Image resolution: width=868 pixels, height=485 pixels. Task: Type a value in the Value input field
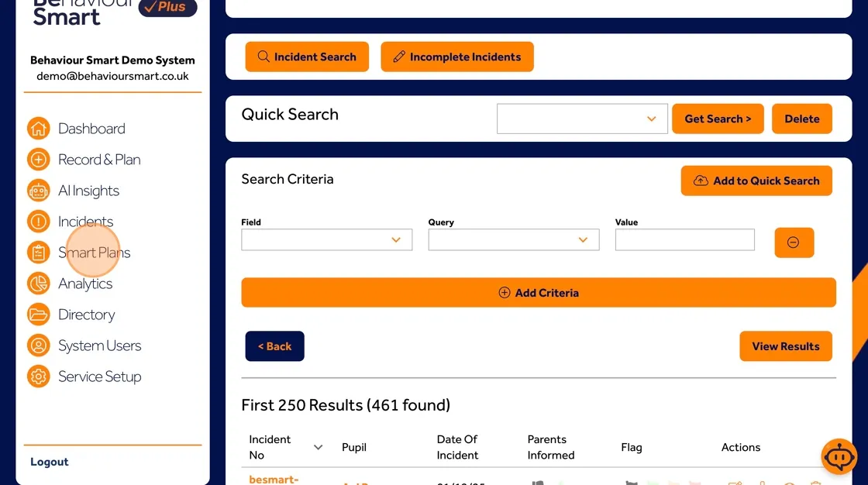point(684,239)
